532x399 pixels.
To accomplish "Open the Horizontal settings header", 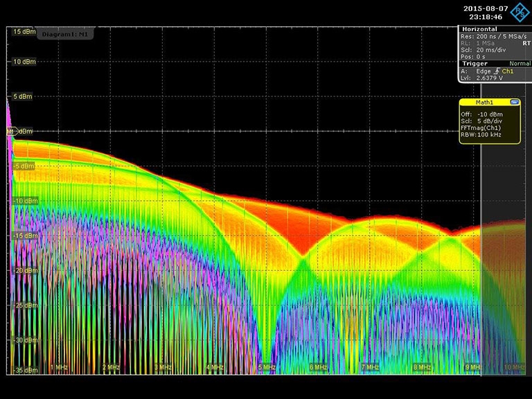I will point(479,29).
